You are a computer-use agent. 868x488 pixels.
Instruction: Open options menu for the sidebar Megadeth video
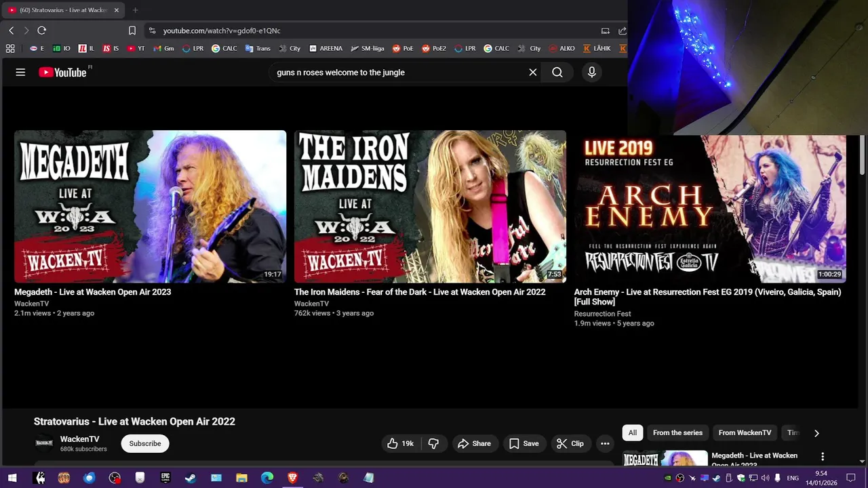(823, 457)
